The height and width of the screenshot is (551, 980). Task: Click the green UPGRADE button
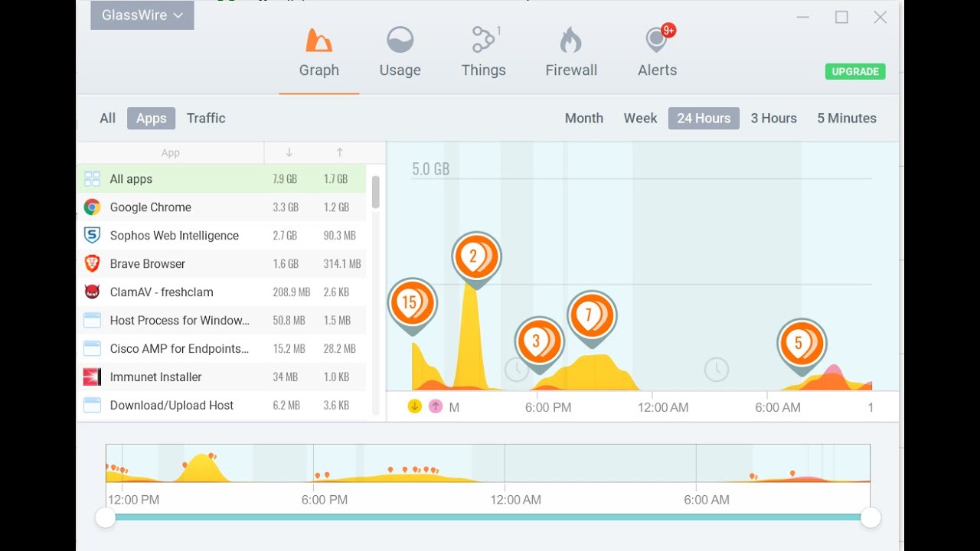pos(855,71)
